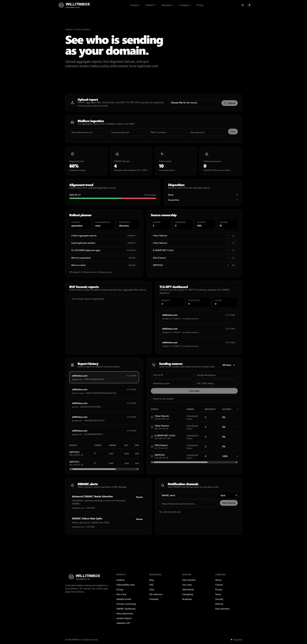The width and height of the screenshot is (307, 644).
Task: Open TLS-RPT report with 2 successful sessions
Action: (x=198, y=344)
